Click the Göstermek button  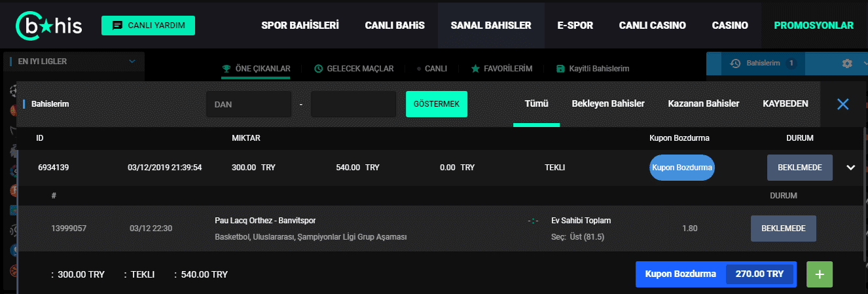[437, 104]
